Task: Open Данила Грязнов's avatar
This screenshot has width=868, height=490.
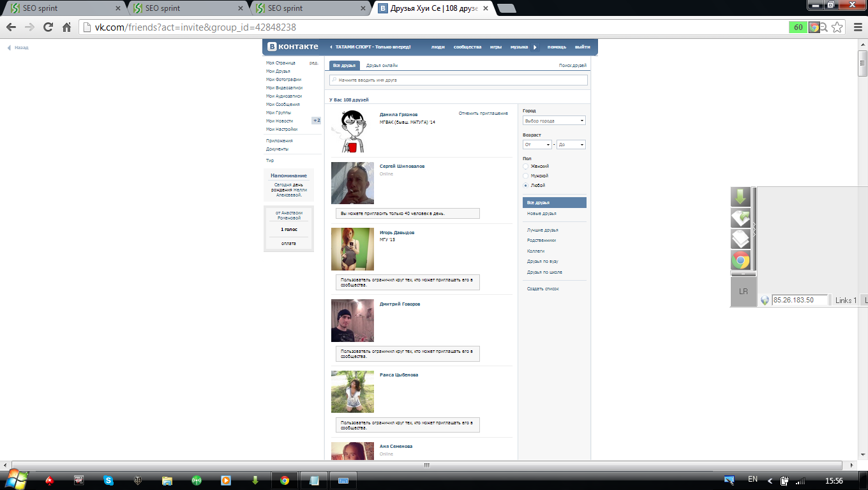Action: pos(352,131)
